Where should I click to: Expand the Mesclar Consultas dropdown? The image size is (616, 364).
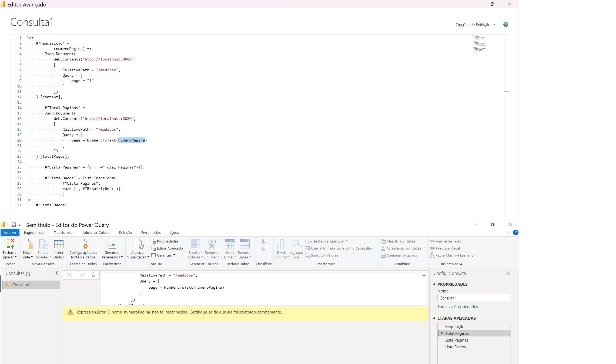[417, 241]
